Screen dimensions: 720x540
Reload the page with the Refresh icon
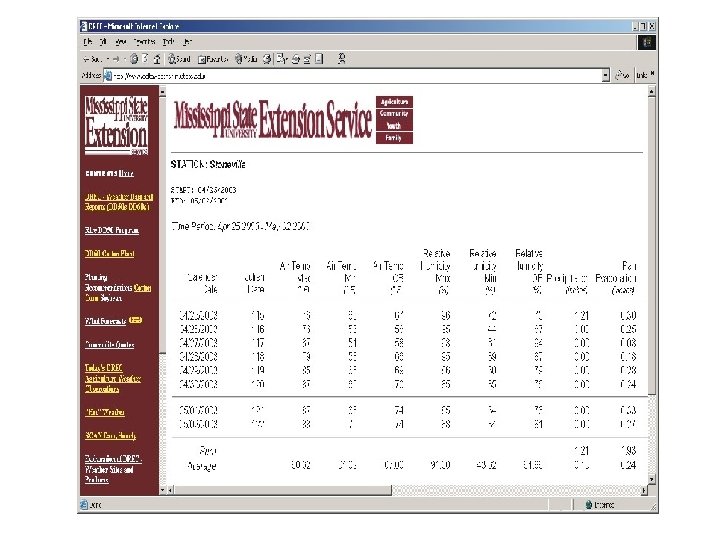[x=145, y=59]
